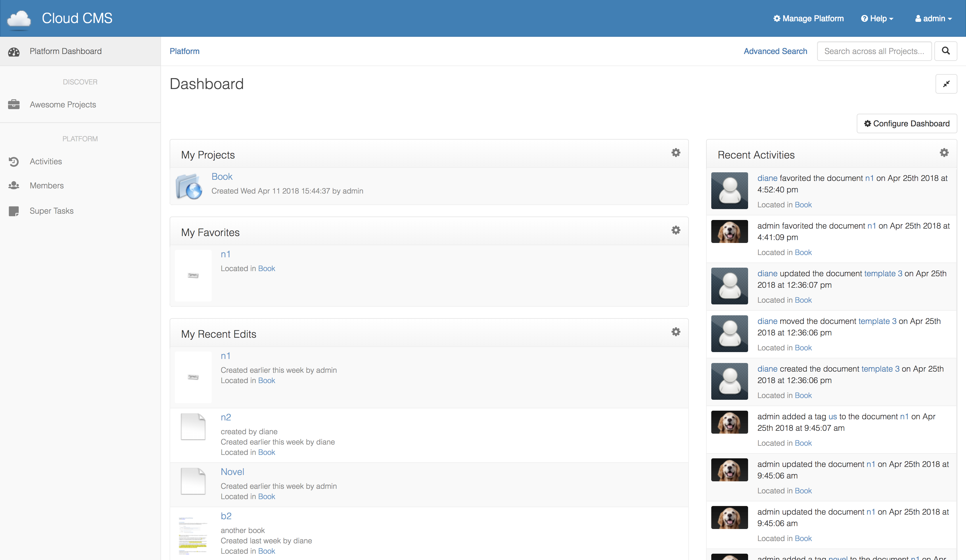The height and width of the screenshot is (560, 966).
Task: Go to Activities in sidebar
Action: pos(46,162)
